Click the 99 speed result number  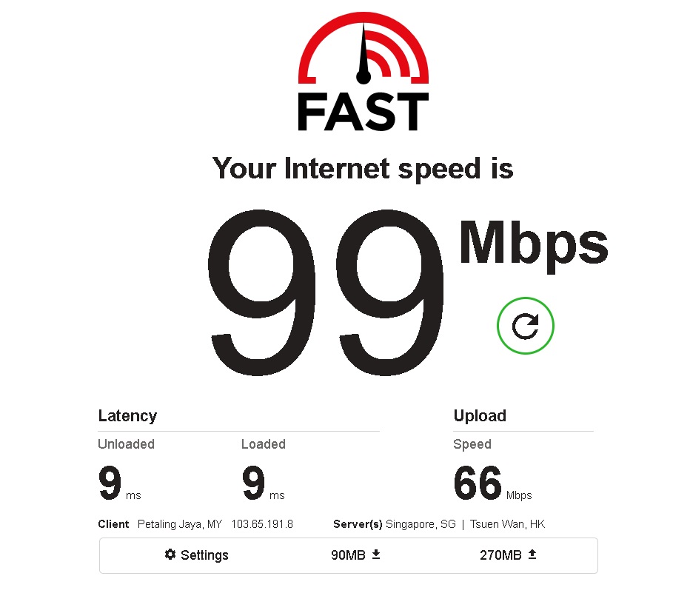[326, 292]
